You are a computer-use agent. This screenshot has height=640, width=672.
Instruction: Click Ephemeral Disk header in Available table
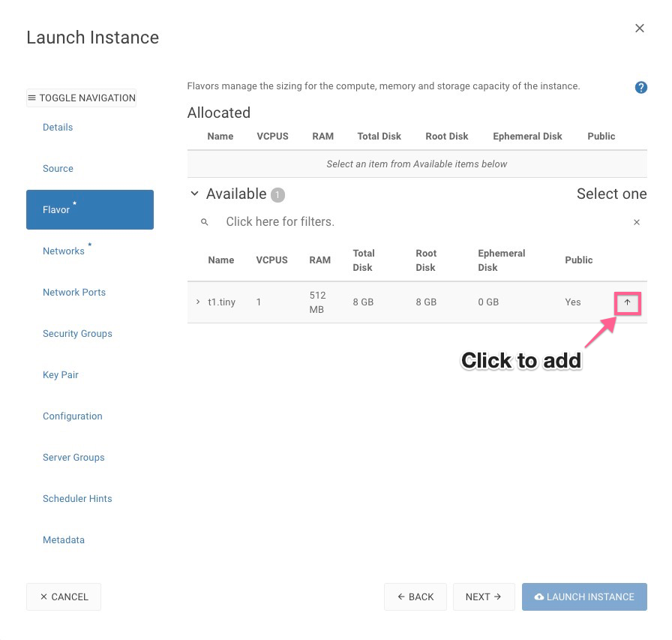point(502,260)
